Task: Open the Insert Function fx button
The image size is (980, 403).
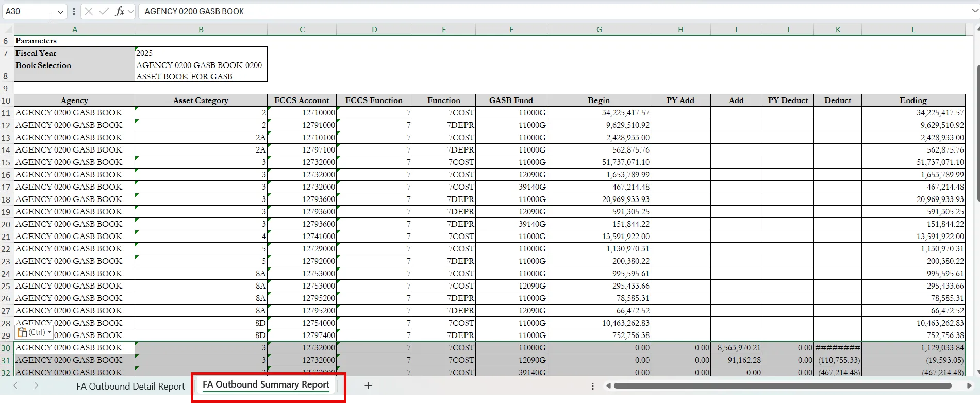Action: click(x=120, y=11)
